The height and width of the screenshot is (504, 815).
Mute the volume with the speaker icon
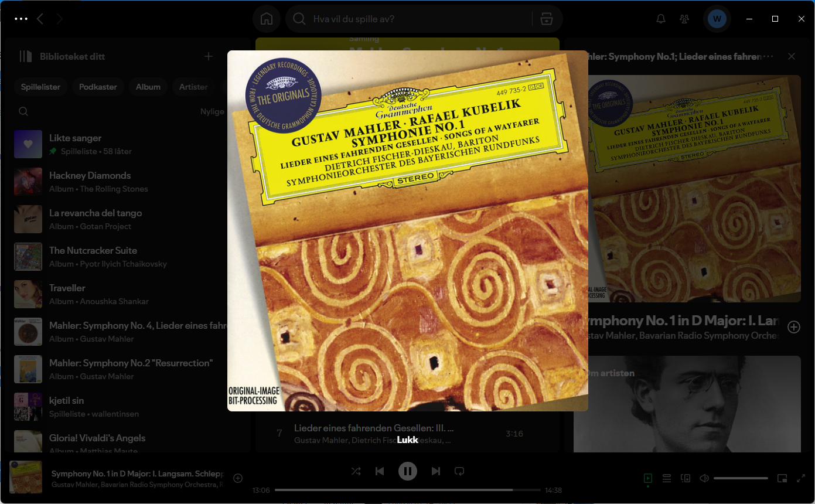(x=704, y=478)
